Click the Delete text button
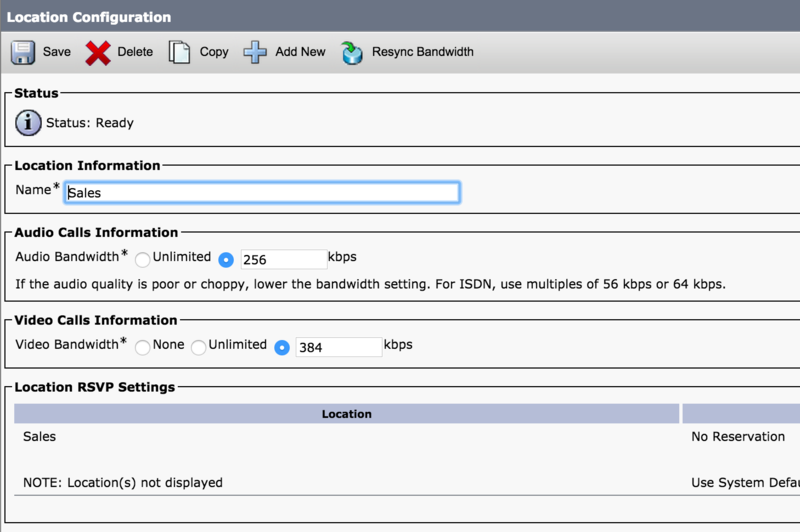 135,52
